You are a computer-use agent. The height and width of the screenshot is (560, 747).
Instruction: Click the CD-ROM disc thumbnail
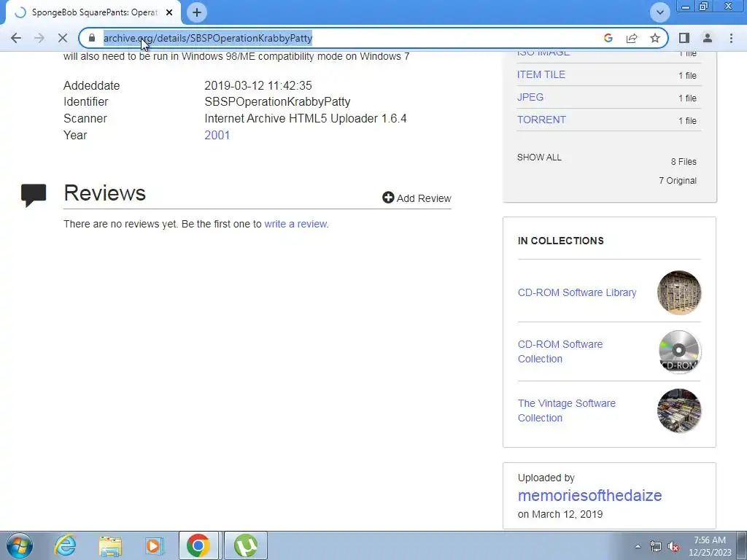pyautogui.click(x=679, y=351)
